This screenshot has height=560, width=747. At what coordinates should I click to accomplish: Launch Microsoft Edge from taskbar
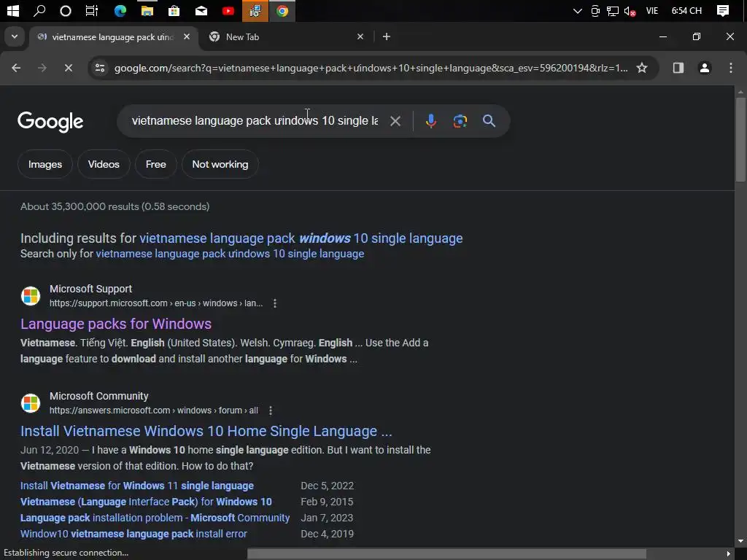click(120, 10)
